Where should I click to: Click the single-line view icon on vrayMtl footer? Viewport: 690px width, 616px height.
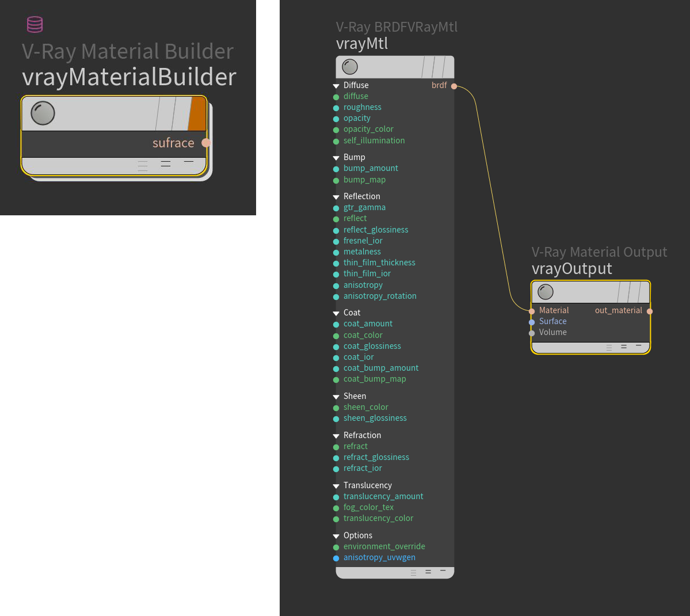click(x=443, y=571)
